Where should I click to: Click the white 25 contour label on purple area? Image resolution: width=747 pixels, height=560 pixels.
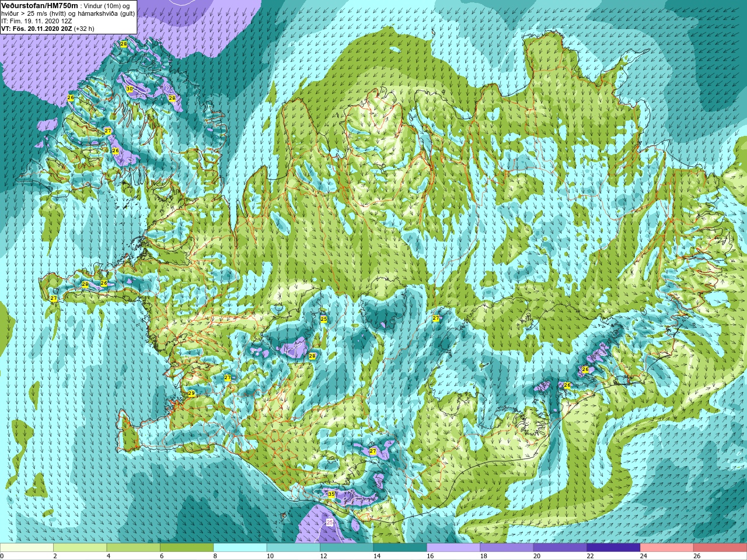pos(330,522)
